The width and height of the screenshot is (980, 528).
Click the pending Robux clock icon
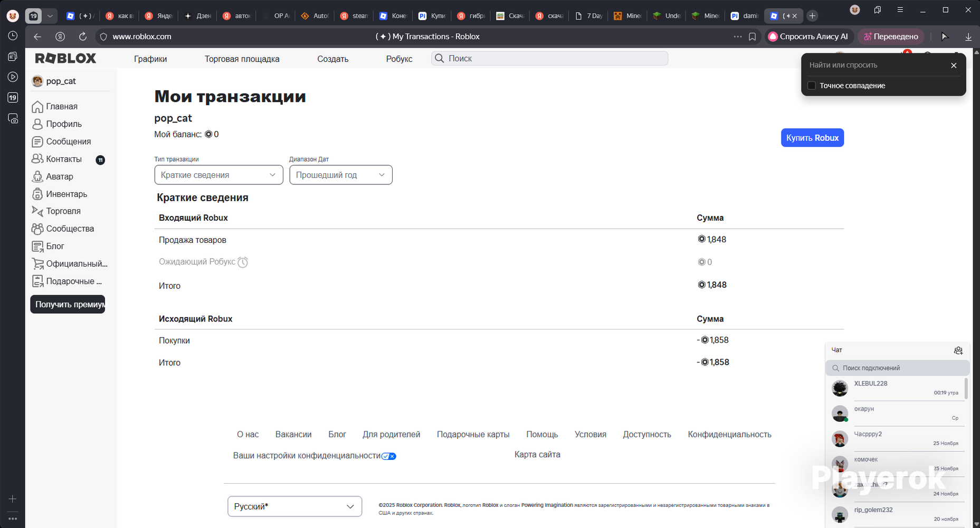[243, 262]
